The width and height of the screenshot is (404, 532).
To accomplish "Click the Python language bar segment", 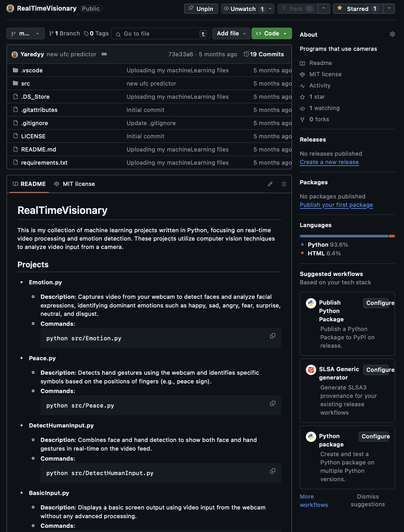I will [x=344, y=236].
